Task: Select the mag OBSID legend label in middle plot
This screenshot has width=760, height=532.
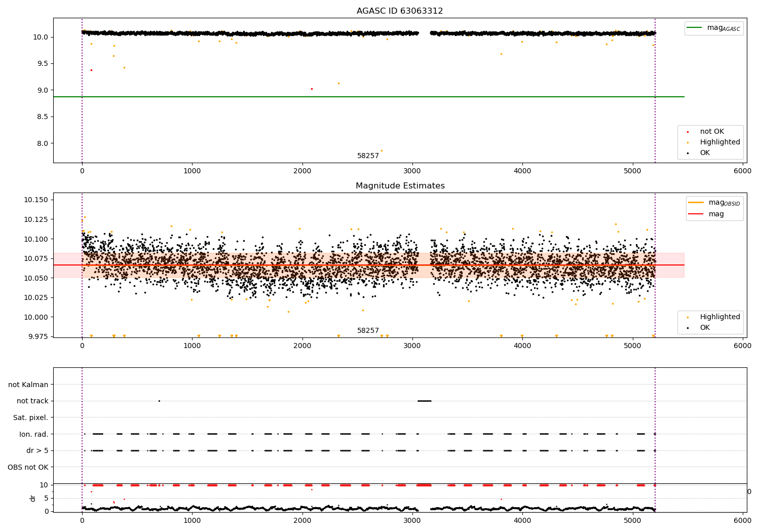Action: (x=724, y=203)
